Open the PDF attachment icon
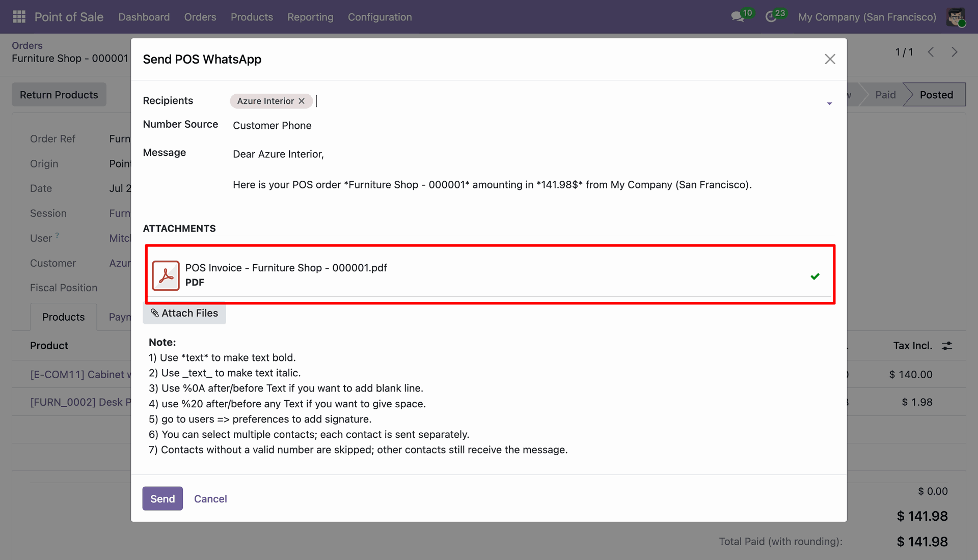Image resolution: width=978 pixels, height=560 pixels. (x=166, y=275)
